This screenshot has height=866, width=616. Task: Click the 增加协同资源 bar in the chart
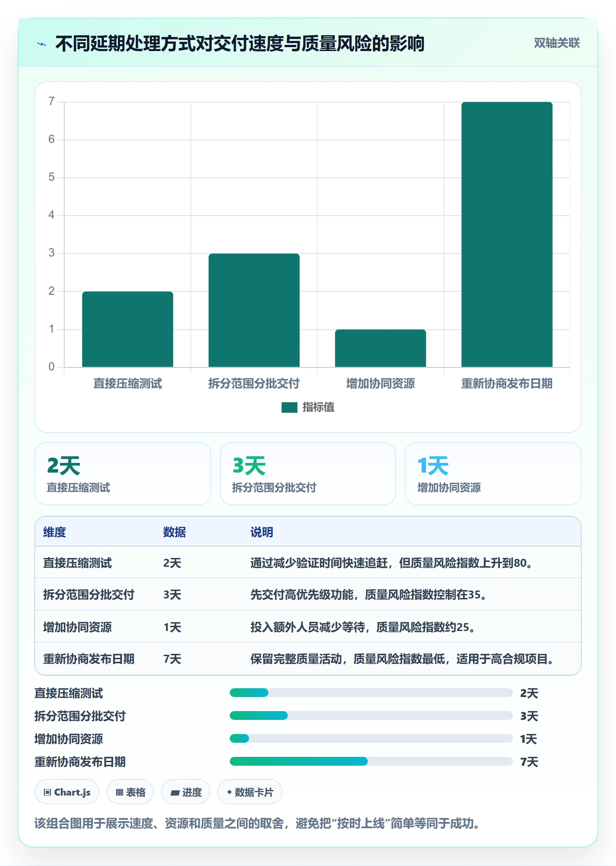(381, 348)
